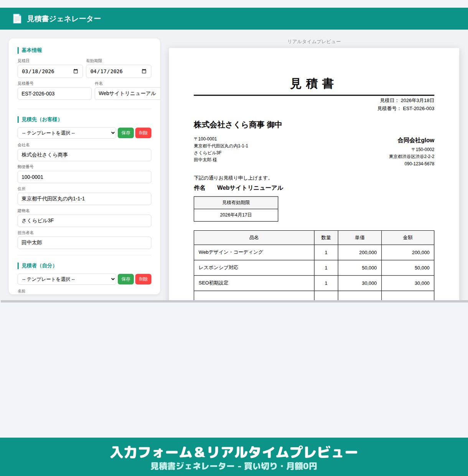The width and height of the screenshot is (468, 476).
Task: Click 金額 30,000 cell of SEO初期設定
Action: 408,283
